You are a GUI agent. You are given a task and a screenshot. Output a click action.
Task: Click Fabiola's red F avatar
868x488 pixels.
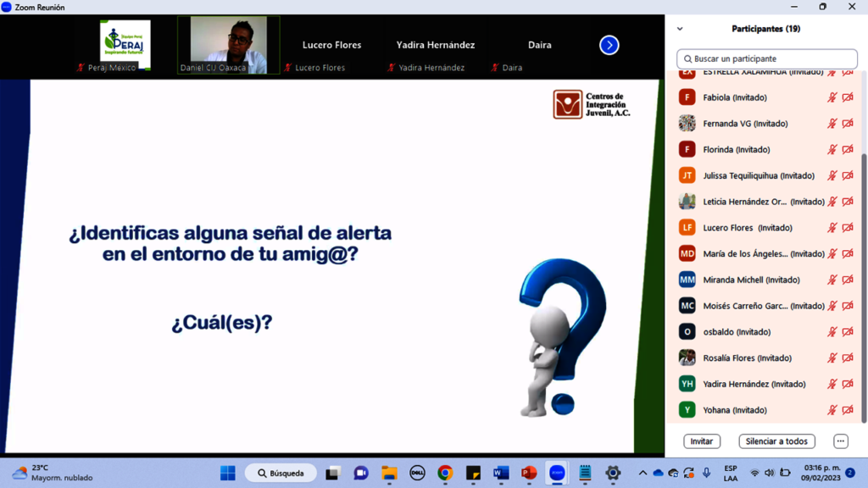tap(687, 97)
